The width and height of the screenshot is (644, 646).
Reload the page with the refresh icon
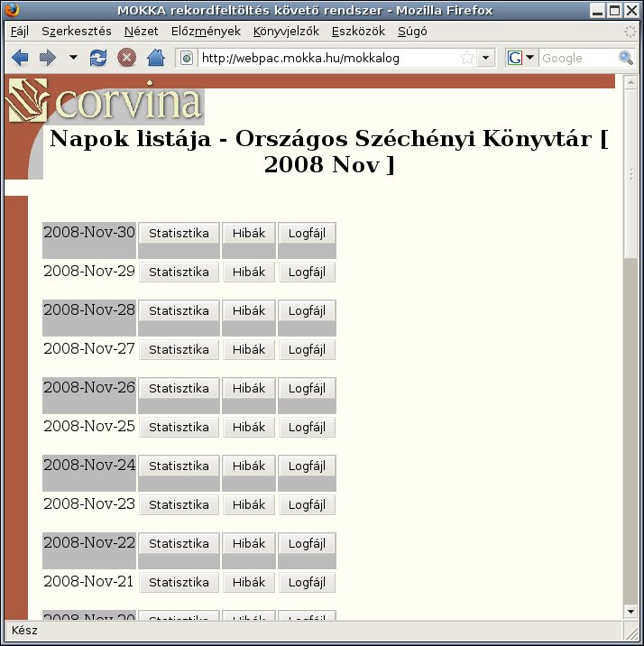coord(98,58)
